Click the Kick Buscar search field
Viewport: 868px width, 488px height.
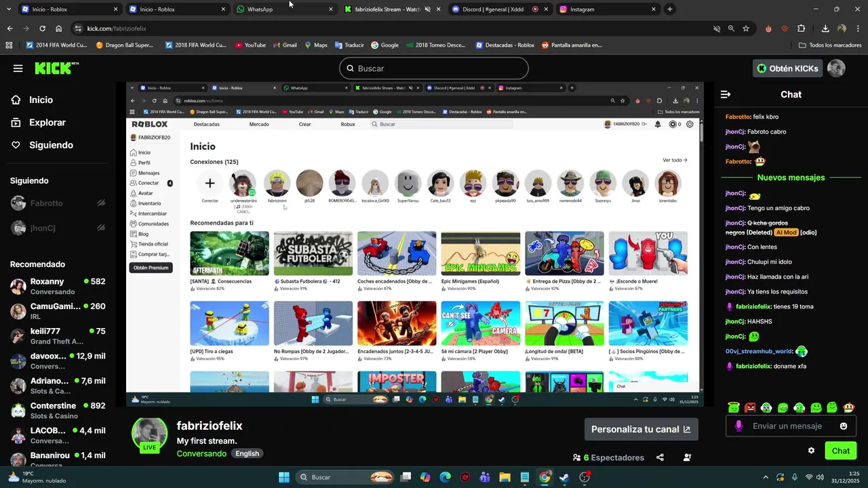(x=434, y=68)
